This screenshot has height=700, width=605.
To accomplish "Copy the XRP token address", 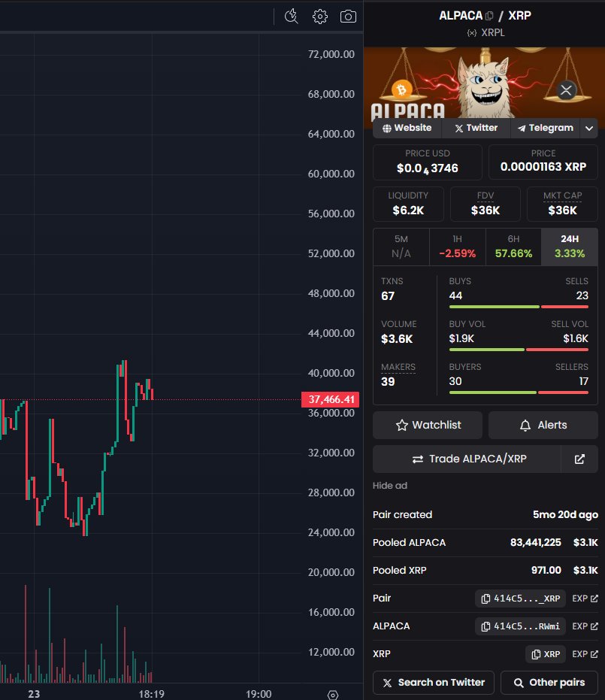I will (546, 654).
